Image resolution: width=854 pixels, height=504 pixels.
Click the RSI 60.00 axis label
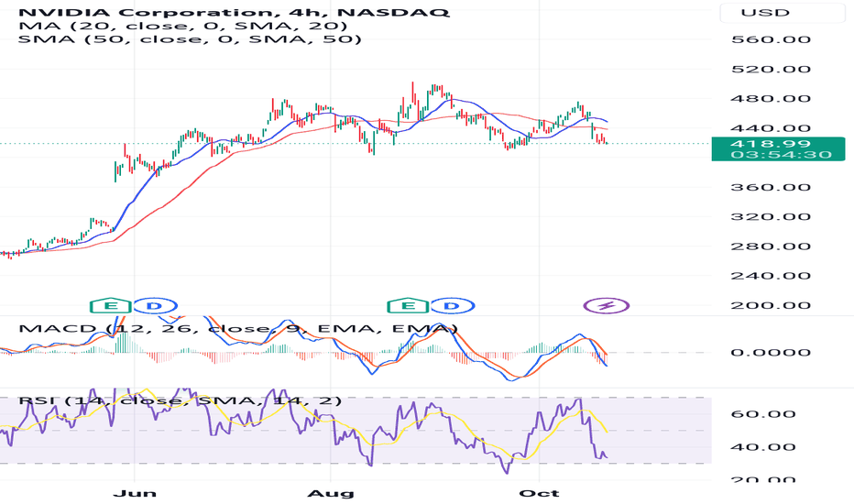coord(763,414)
